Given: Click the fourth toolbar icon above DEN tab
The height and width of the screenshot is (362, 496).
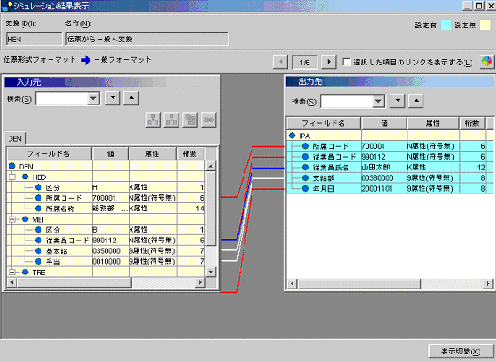Looking at the screenshot, I should tap(209, 120).
